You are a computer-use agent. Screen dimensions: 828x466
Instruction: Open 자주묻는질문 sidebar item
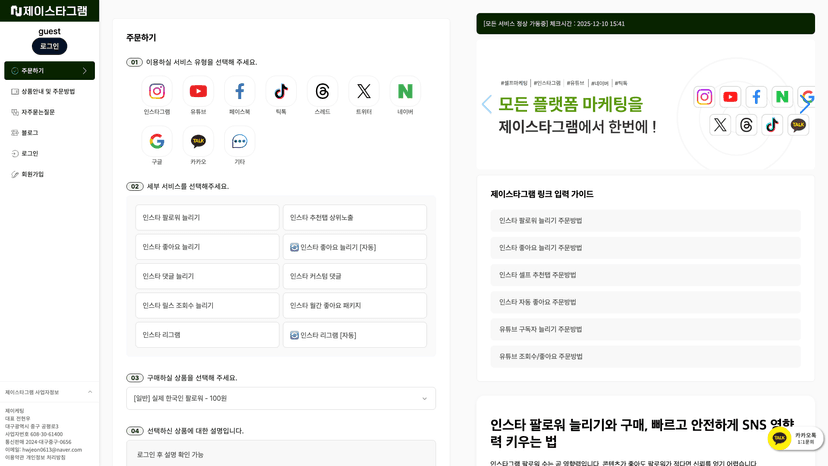click(x=50, y=112)
